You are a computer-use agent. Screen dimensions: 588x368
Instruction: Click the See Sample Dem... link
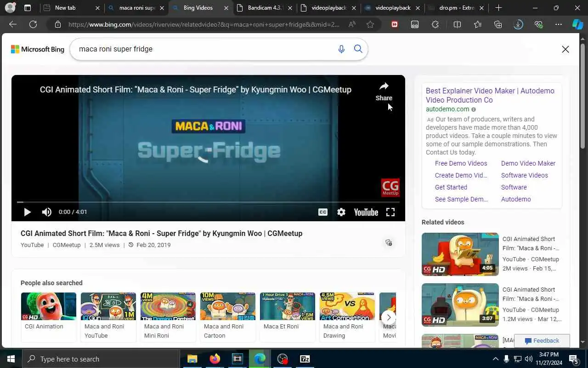[462, 199]
